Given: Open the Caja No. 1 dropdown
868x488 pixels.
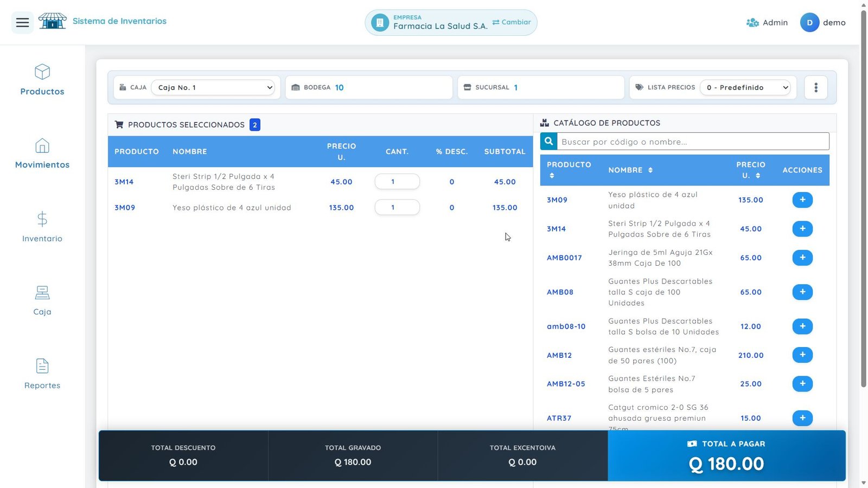Looking at the screenshot, I should pos(213,87).
